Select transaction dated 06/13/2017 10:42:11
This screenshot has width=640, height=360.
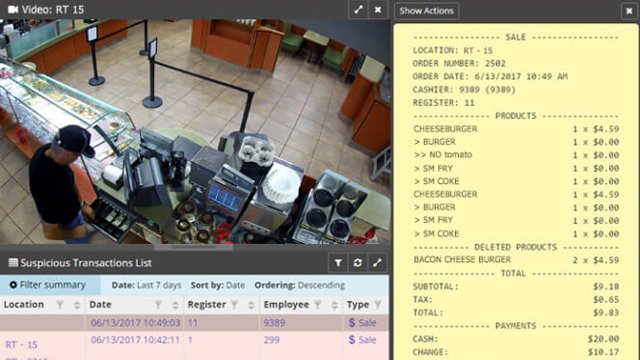tap(135, 340)
